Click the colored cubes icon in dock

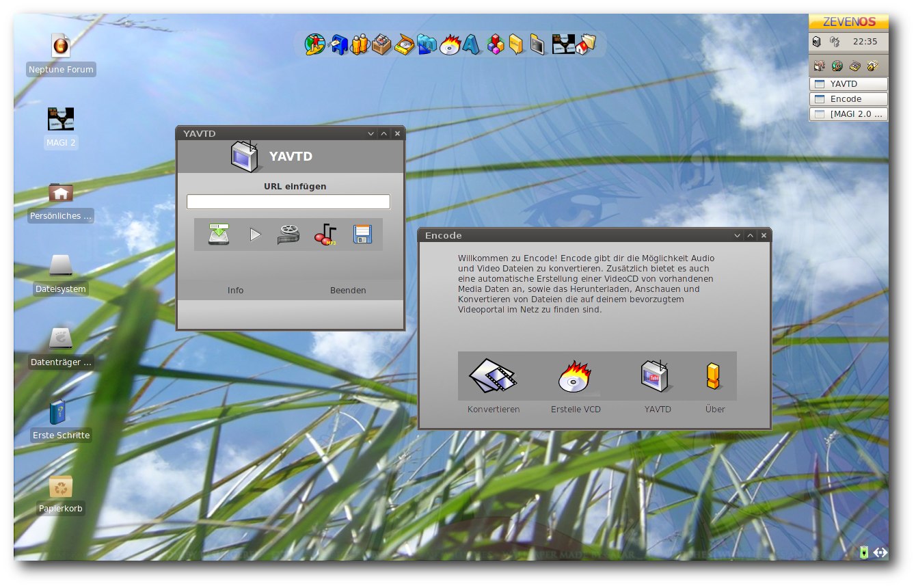pyautogui.click(x=496, y=44)
